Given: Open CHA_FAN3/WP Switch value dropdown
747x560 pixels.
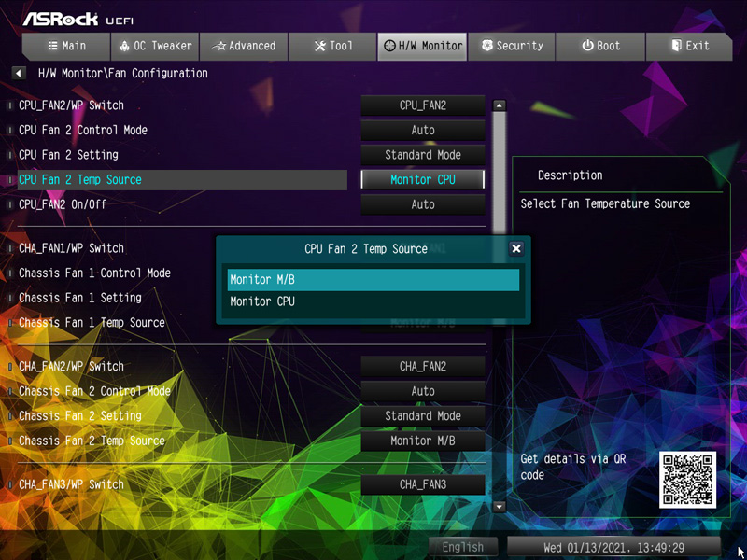Looking at the screenshot, I should coord(423,484).
